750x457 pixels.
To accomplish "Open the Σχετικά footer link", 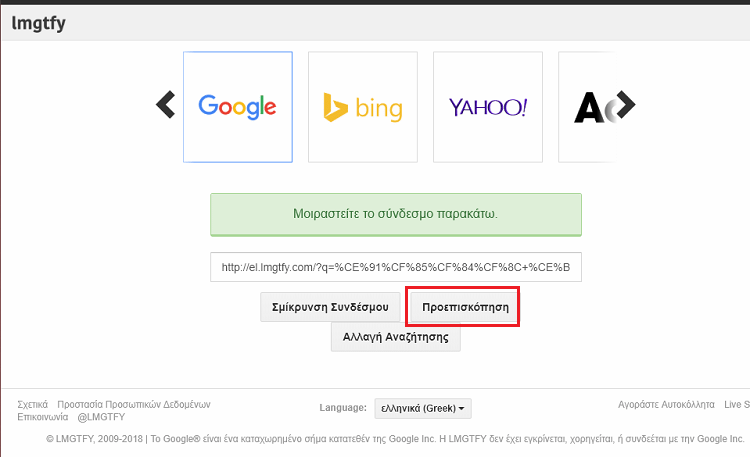I will pos(33,405).
